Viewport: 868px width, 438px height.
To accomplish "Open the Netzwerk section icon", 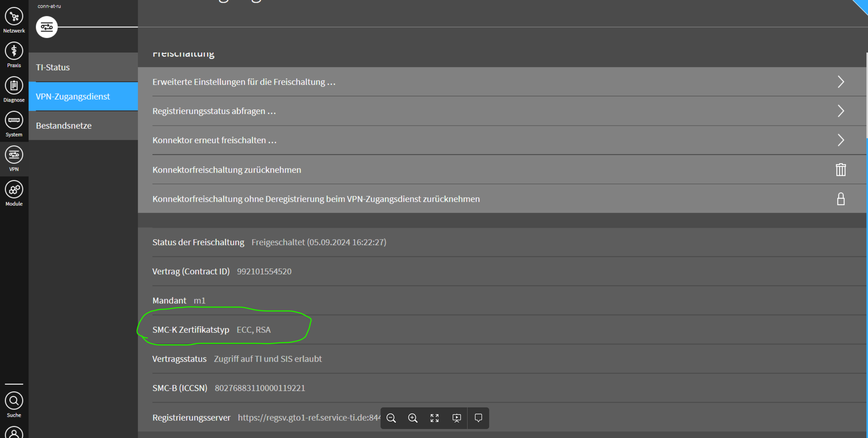I will [x=14, y=16].
